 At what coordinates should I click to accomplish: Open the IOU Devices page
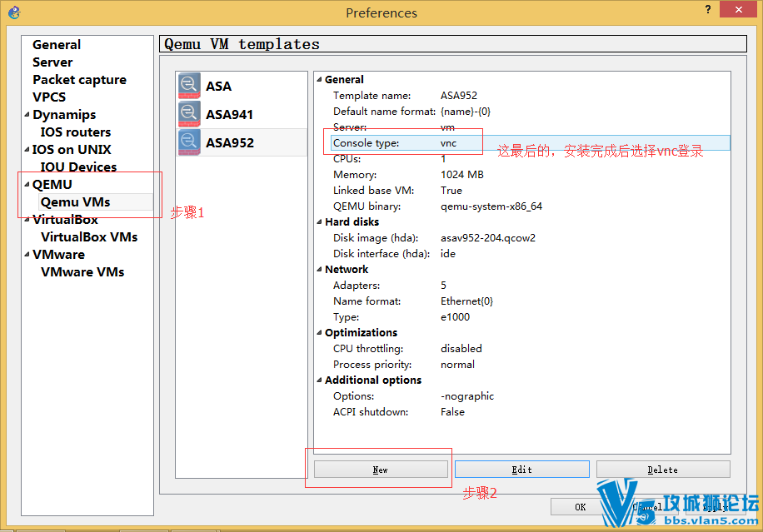point(78,167)
